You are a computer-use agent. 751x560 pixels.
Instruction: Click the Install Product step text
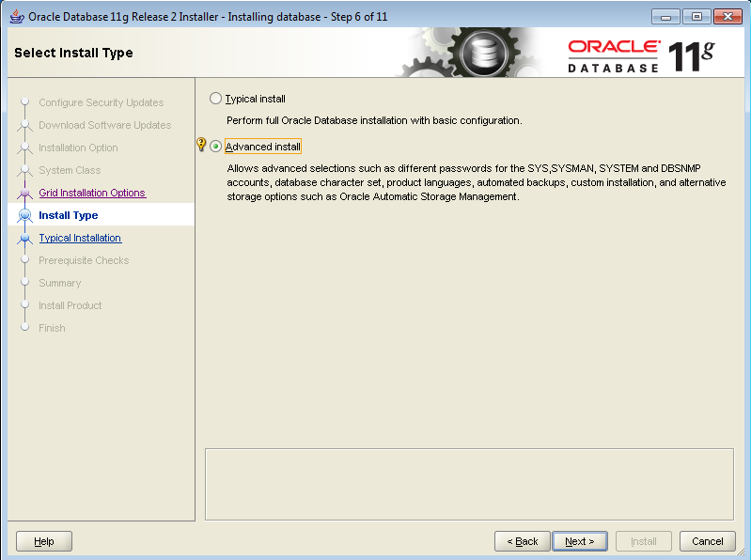(x=70, y=305)
